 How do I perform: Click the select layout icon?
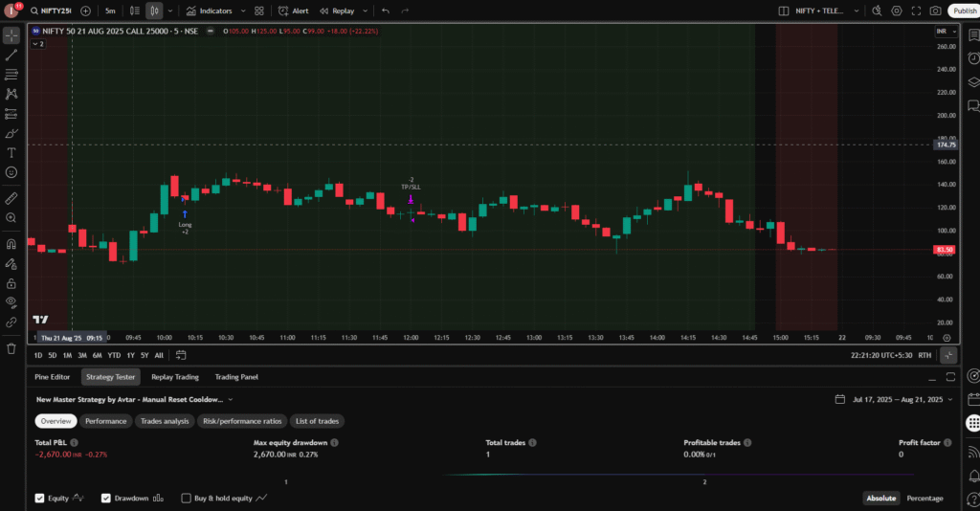(783, 11)
